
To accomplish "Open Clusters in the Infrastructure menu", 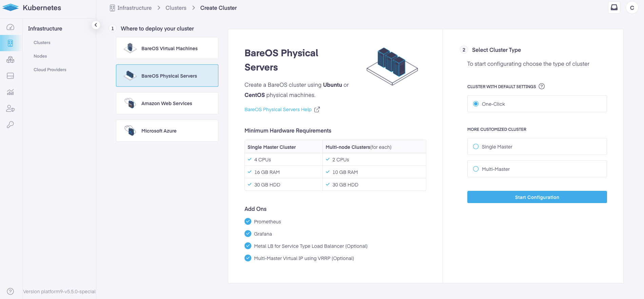I will pyautogui.click(x=42, y=42).
